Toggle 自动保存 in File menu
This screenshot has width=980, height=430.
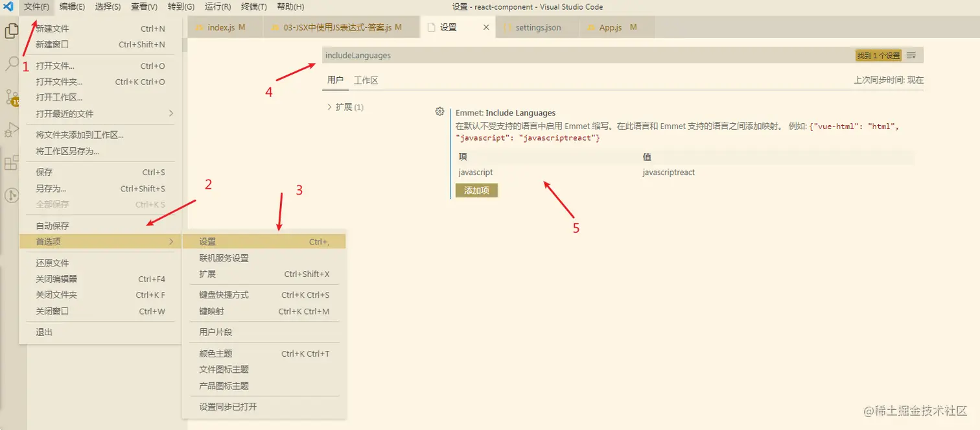click(100, 226)
